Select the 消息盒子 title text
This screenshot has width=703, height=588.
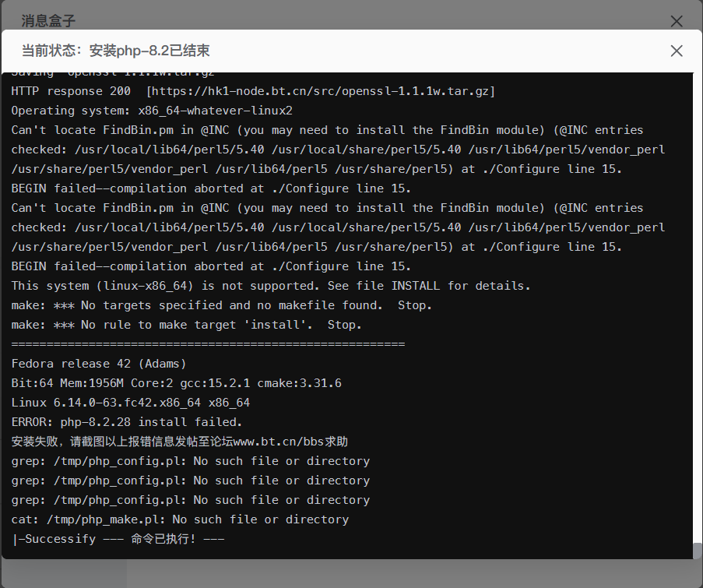(x=47, y=20)
